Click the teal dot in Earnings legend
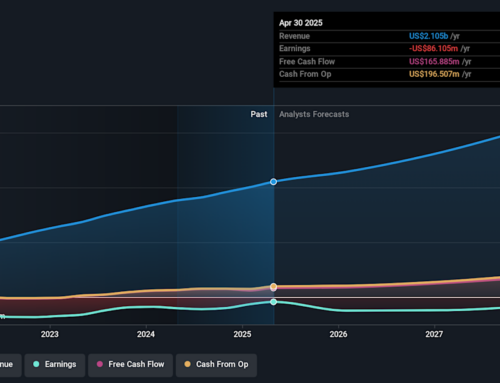 pyautogui.click(x=36, y=364)
